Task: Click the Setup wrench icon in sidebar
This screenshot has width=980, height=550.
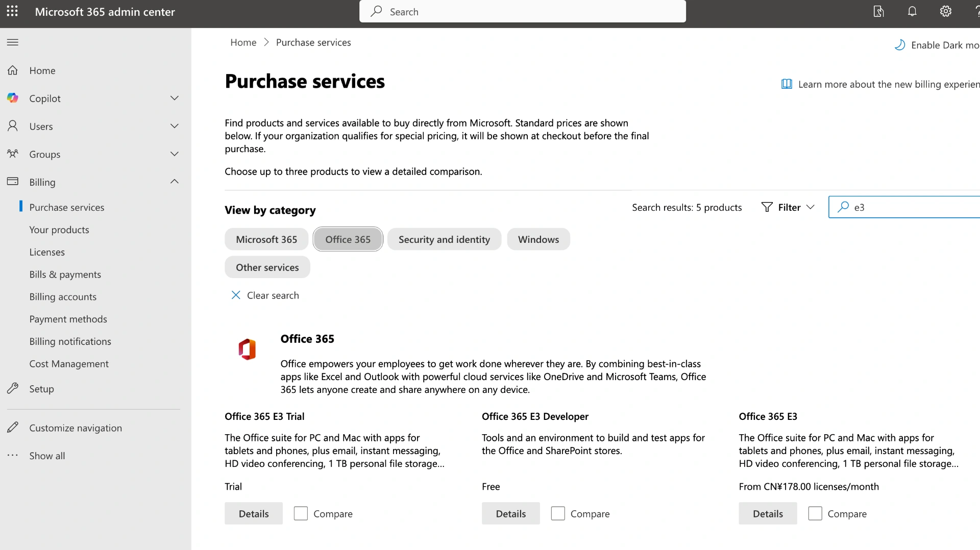Action: (x=13, y=389)
